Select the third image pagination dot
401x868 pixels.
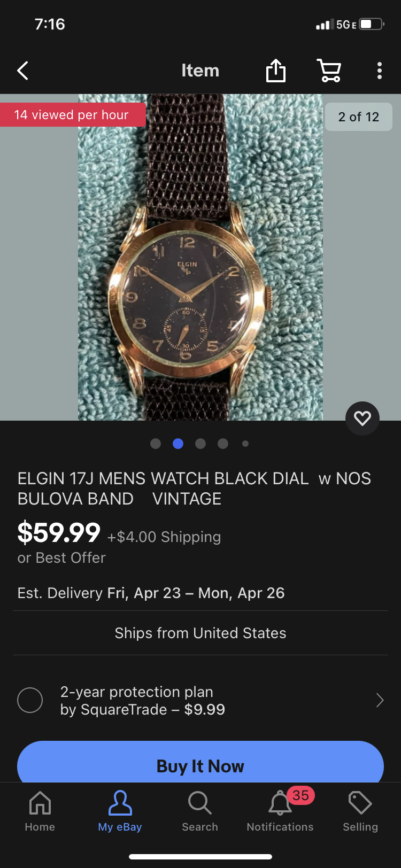pyautogui.click(x=200, y=444)
